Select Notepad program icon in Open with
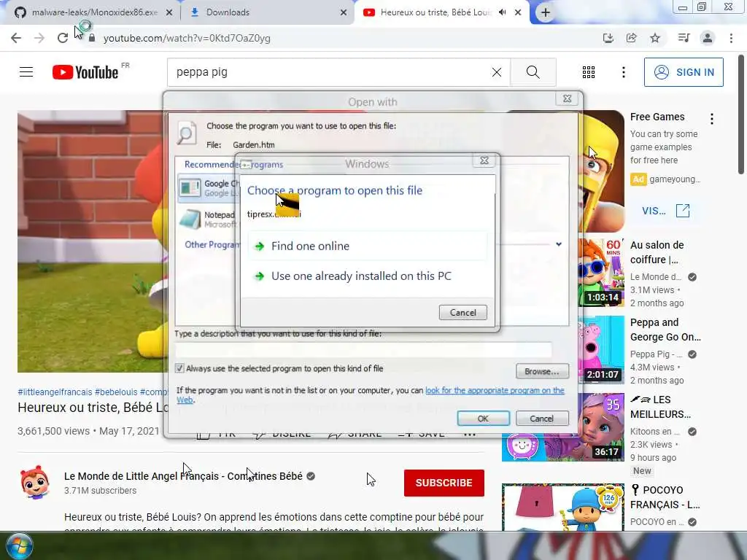The height and width of the screenshot is (560, 747). [x=190, y=219]
